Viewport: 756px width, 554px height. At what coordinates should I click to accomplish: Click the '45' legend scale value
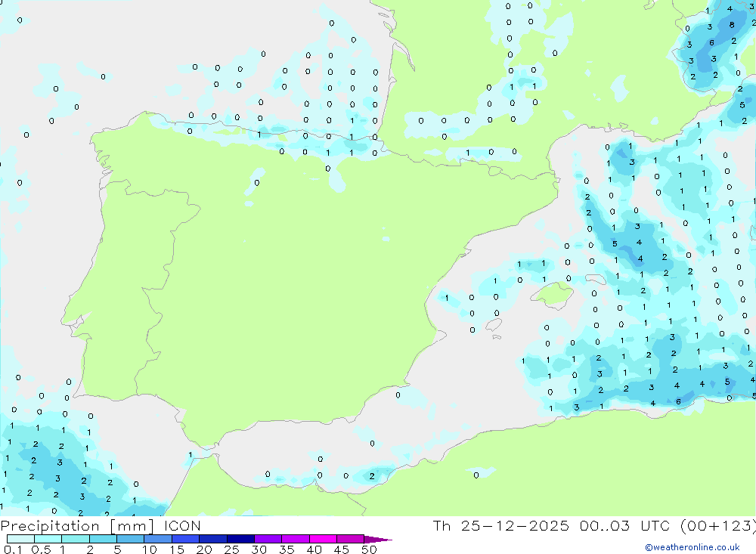342,549
